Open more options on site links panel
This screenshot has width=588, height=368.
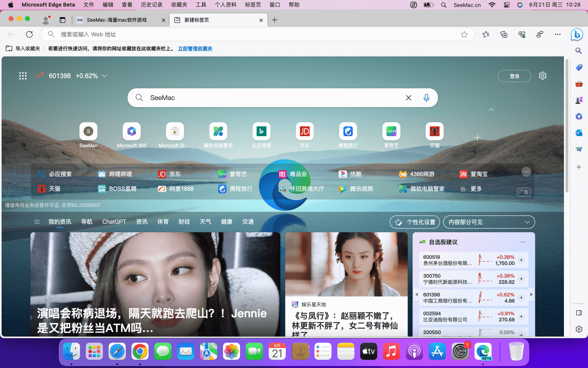tap(526, 172)
